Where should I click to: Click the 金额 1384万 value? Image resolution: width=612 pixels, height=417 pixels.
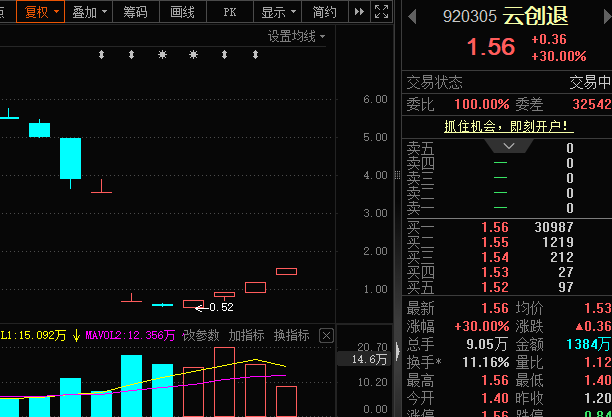(x=588, y=344)
